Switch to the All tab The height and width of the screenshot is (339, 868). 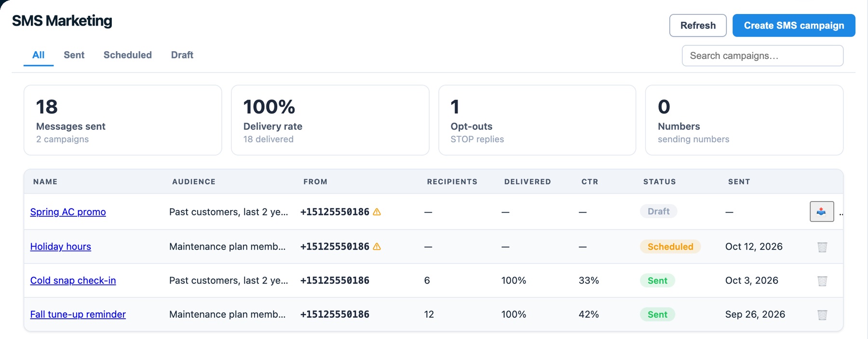coord(39,55)
